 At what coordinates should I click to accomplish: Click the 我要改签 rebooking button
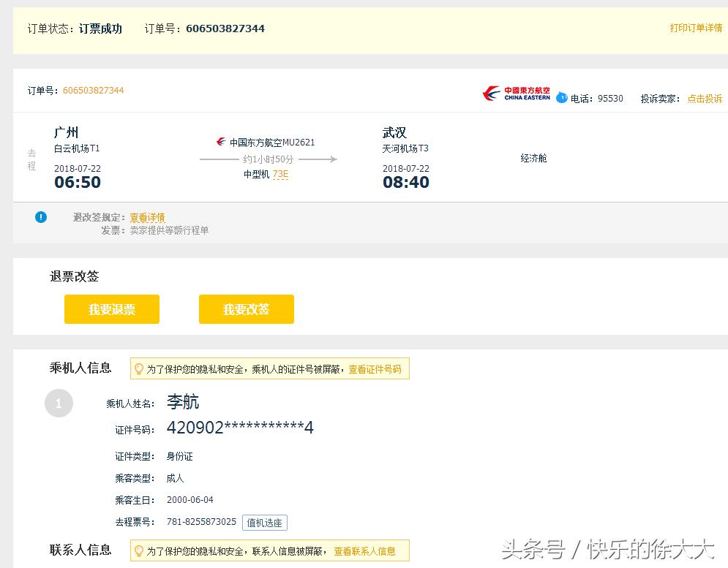[246, 308]
